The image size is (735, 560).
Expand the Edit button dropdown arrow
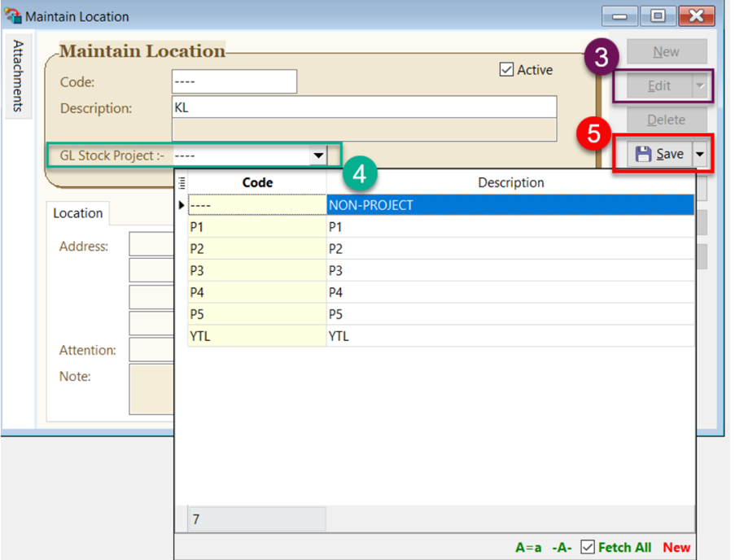tap(699, 85)
